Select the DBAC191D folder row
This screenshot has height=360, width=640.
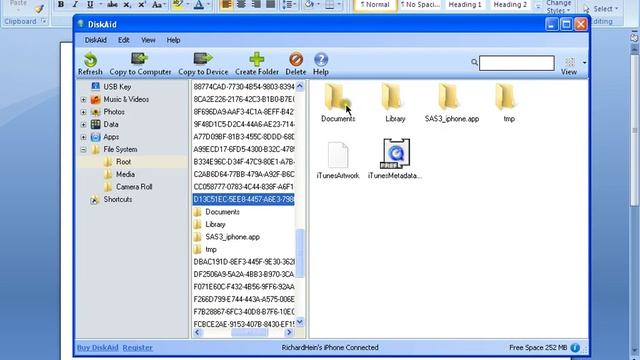tap(243, 262)
